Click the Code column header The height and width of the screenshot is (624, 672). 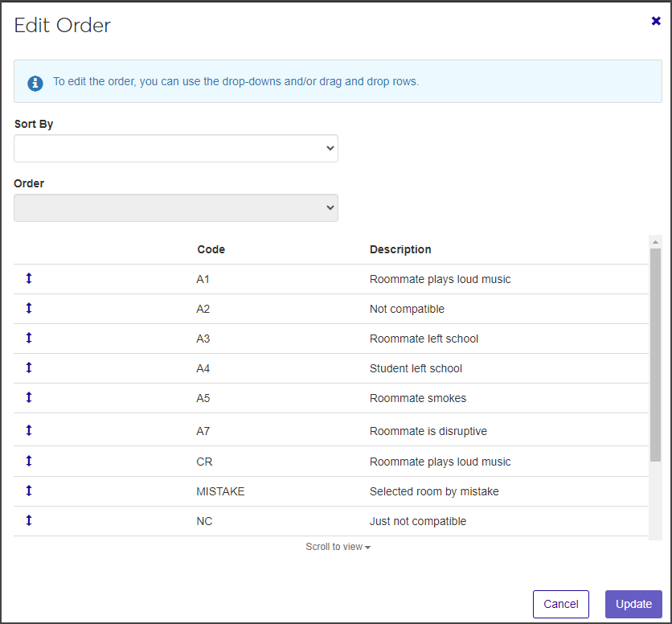click(211, 249)
